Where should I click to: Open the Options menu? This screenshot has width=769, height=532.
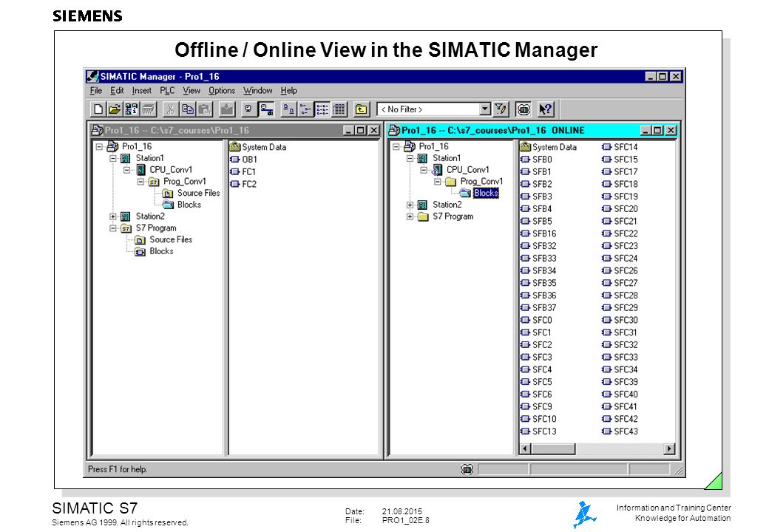coord(222,91)
